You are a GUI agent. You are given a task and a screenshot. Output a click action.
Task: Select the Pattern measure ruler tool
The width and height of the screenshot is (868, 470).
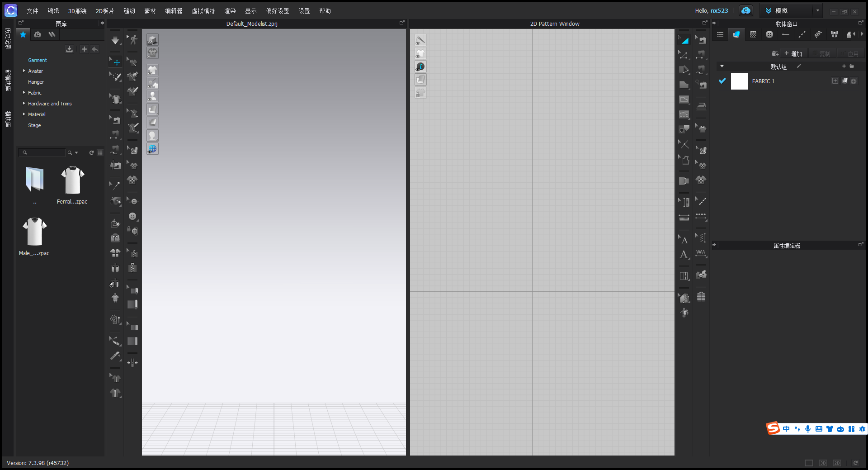click(x=684, y=217)
